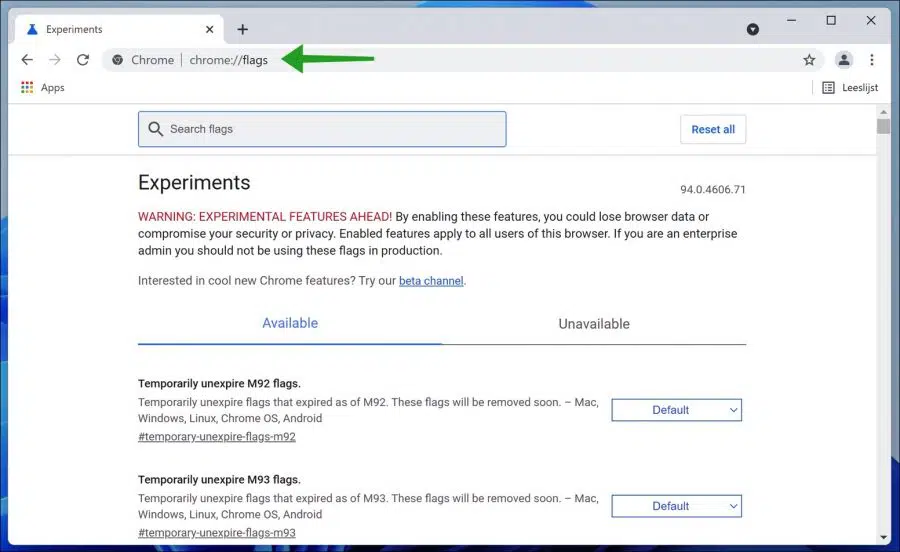The image size is (900, 552).
Task: Open Default dropdown for M92 flags
Action: (x=677, y=410)
